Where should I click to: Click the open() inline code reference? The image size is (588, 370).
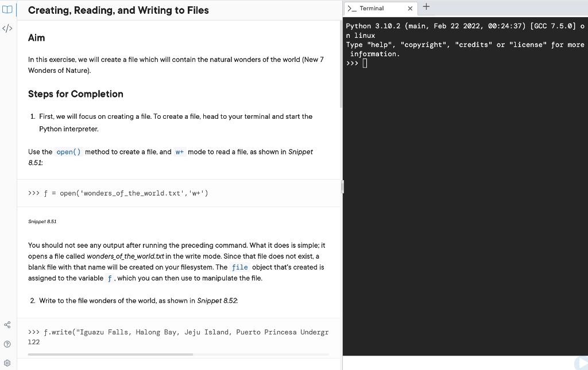pyautogui.click(x=68, y=151)
